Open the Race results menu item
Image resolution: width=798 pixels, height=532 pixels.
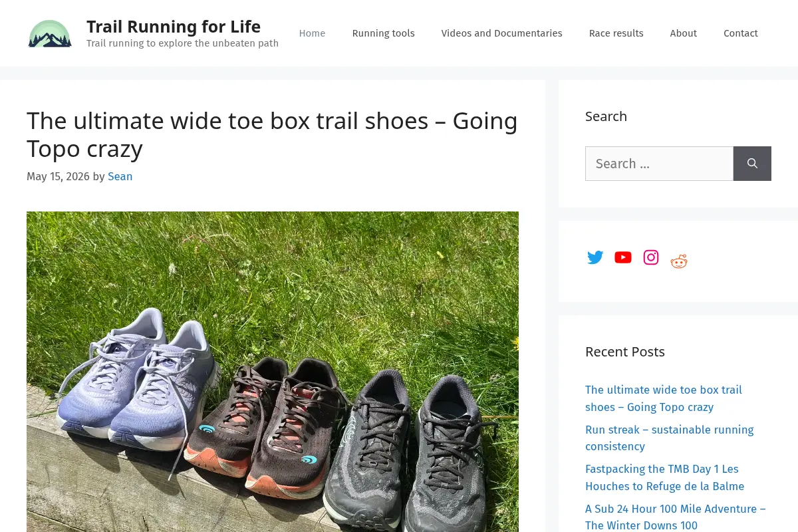616,33
